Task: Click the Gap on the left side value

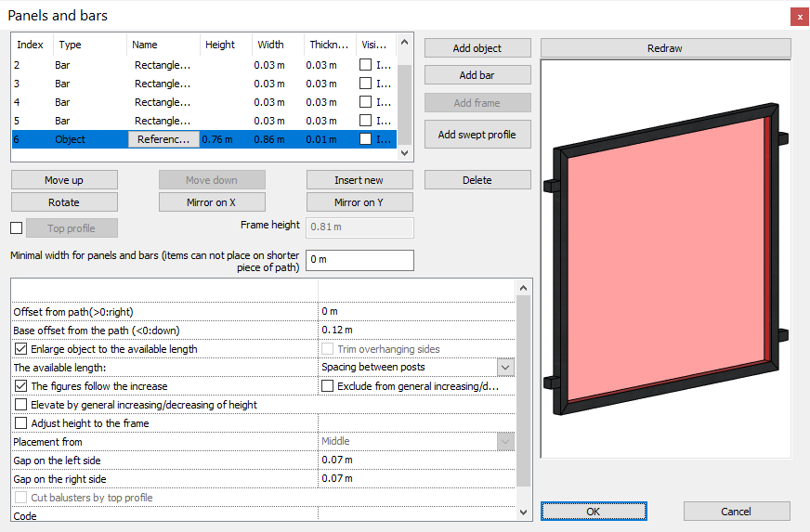Action: tap(416, 461)
